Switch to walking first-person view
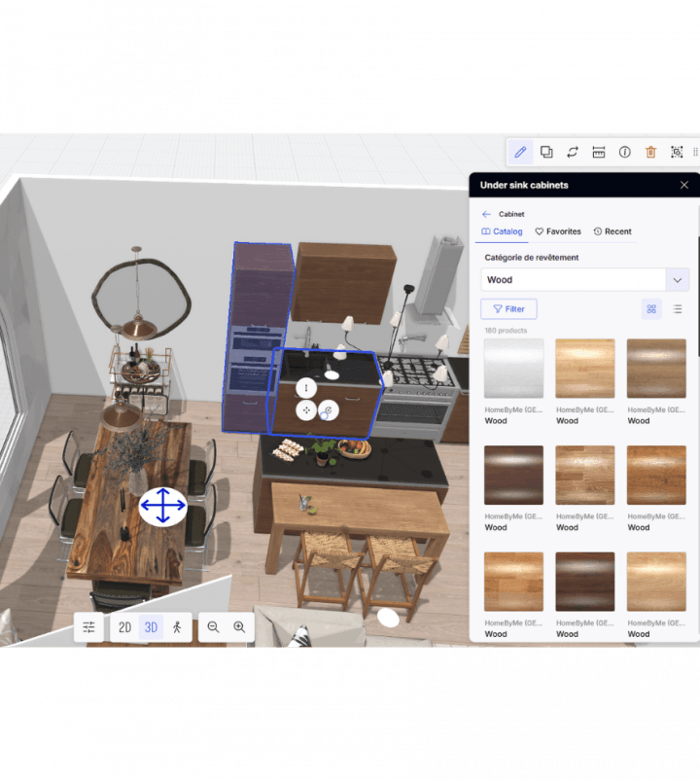The height and width of the screenshot is (781, 700). [177, 627]
